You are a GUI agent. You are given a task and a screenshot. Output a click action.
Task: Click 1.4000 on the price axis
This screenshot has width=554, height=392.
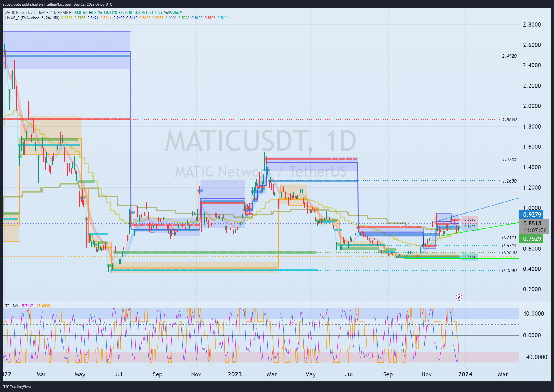pos(532,167)
